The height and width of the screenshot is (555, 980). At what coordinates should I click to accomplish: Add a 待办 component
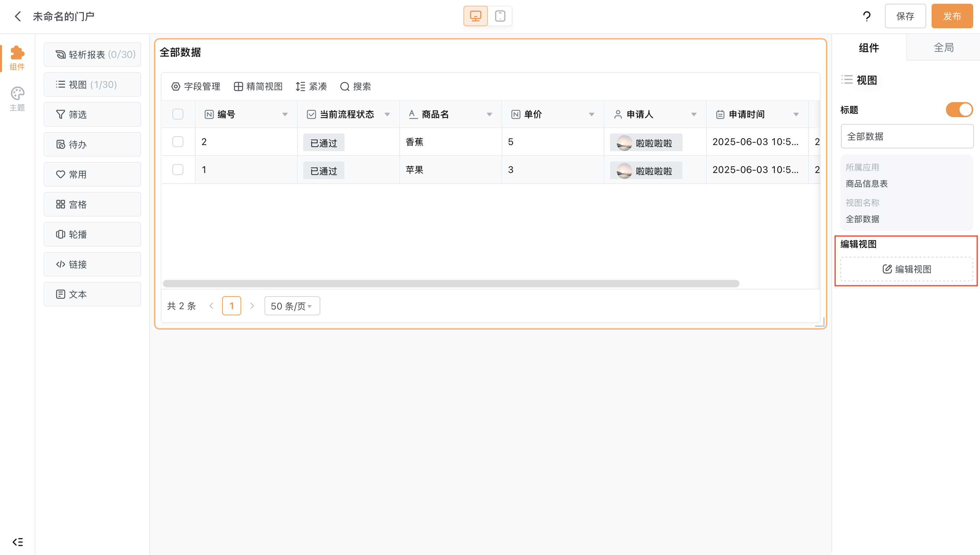coord(92,144)
